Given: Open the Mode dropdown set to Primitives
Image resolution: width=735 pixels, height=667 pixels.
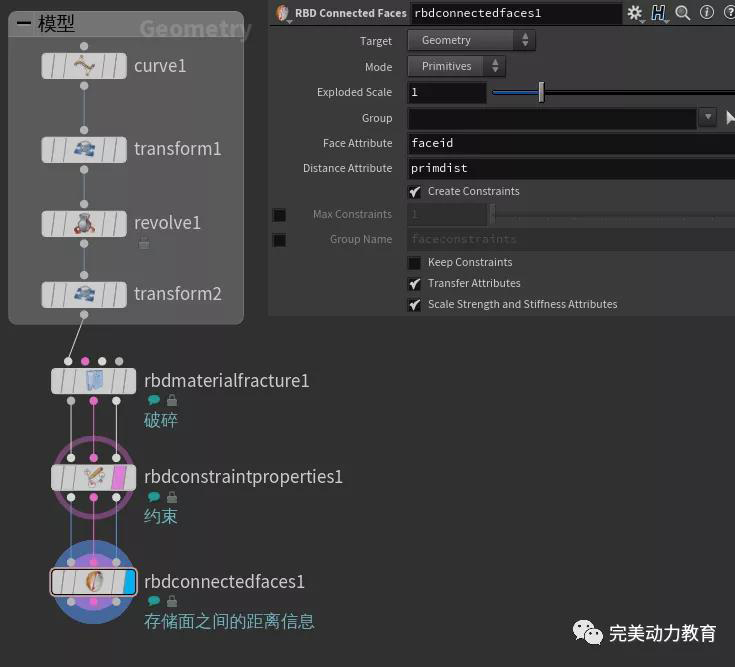Looking at the screenshot, I should pyautogui.click(x=456, y=67).
